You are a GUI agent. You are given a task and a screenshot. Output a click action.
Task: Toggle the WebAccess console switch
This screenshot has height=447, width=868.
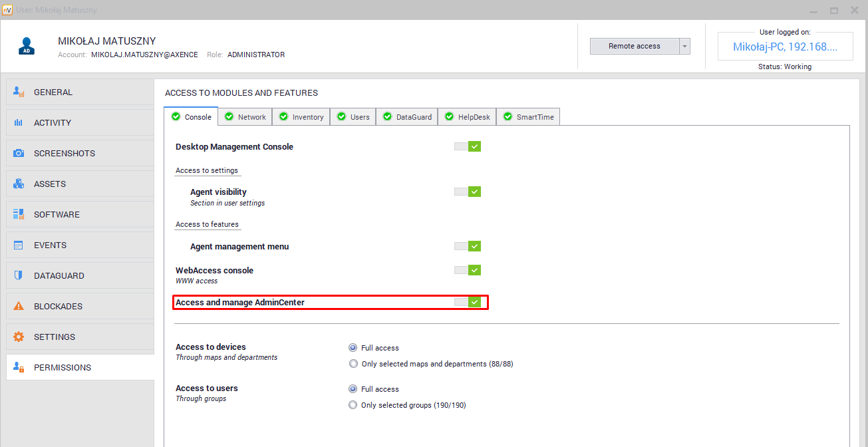468,270
